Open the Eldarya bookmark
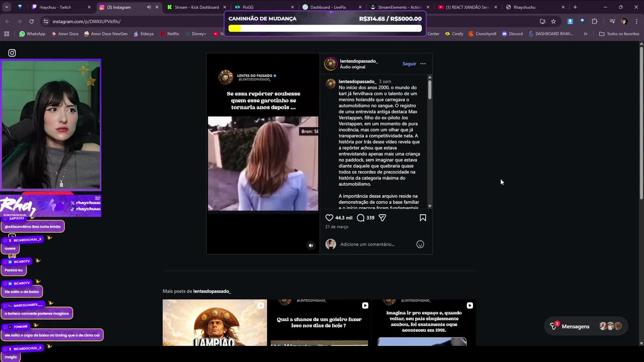The height and width of the screenshot is (362, 644). (143, 34)
